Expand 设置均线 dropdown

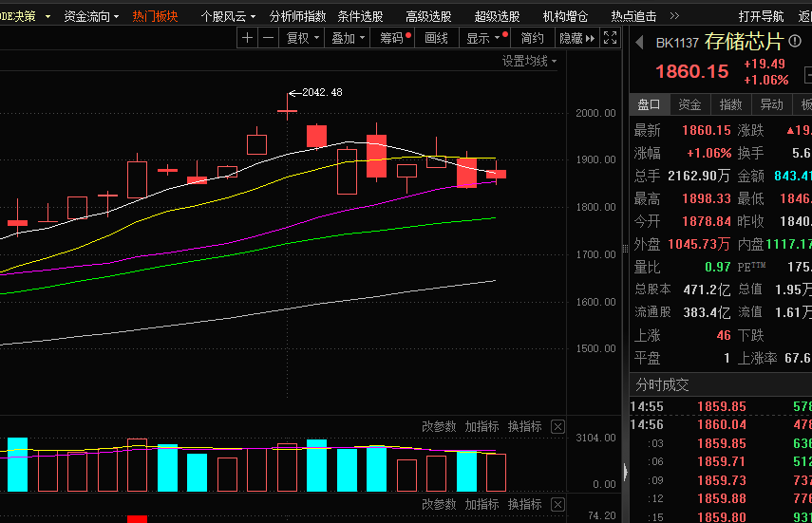click(529, 61)
